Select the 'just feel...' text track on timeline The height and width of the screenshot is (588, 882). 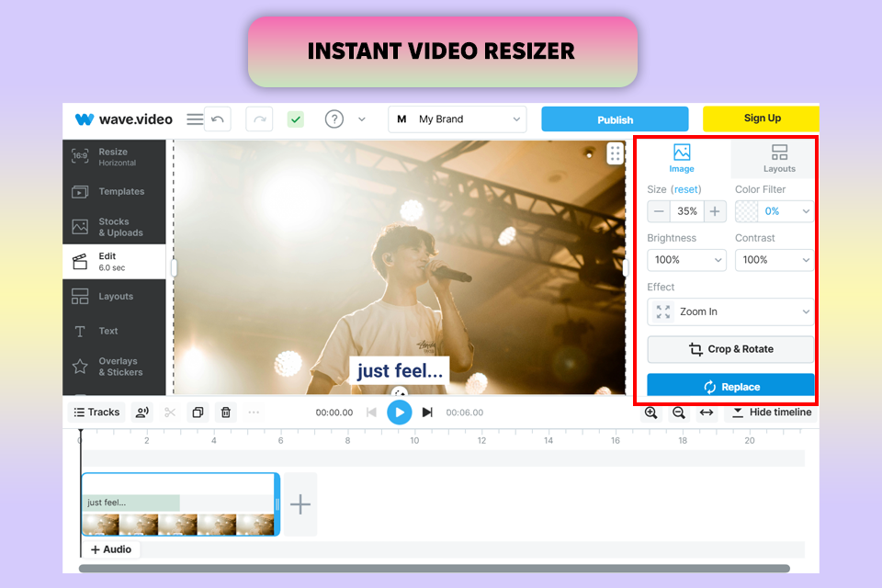tap(131, 503)
